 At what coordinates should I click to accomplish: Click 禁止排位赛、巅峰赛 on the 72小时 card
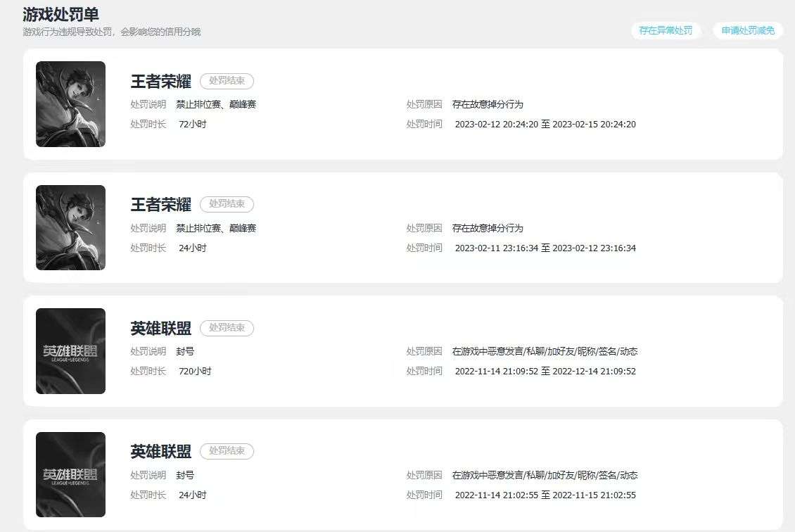216,104
